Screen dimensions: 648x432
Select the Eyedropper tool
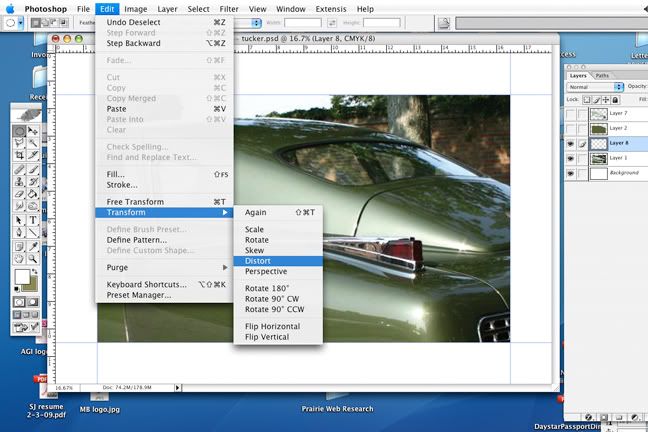pos(33,246)
